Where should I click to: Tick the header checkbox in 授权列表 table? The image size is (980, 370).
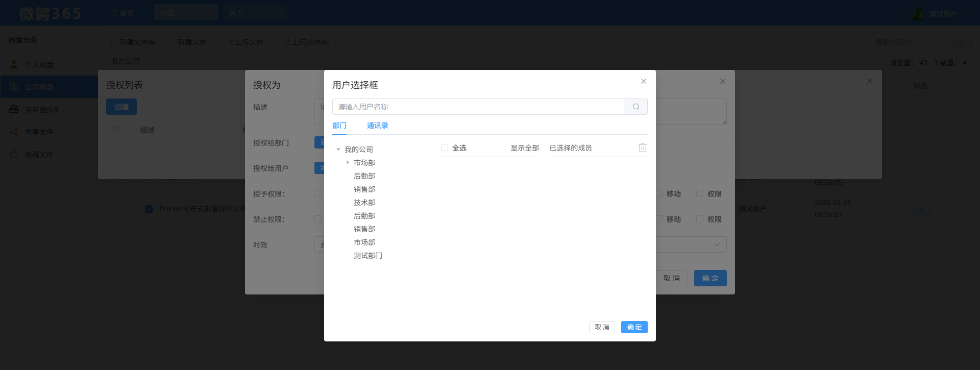pos(117,130)
